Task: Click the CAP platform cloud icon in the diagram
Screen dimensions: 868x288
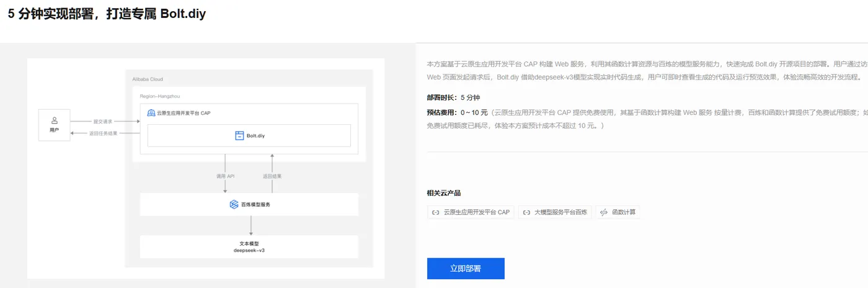Action: tap(151, 113)
